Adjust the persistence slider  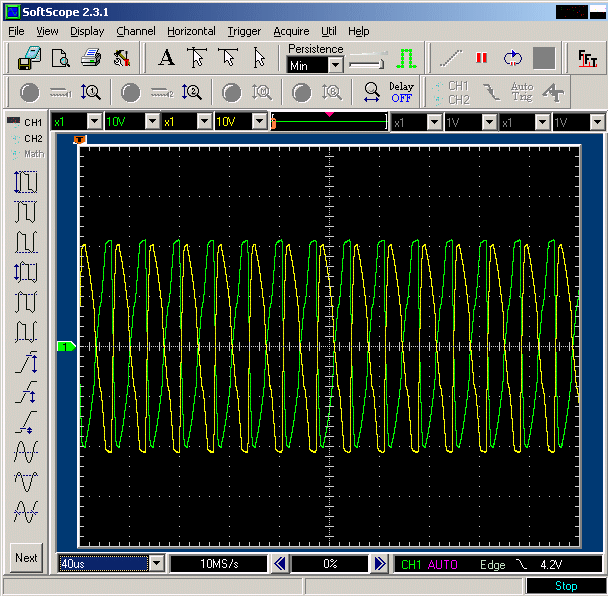pos(367,60)
